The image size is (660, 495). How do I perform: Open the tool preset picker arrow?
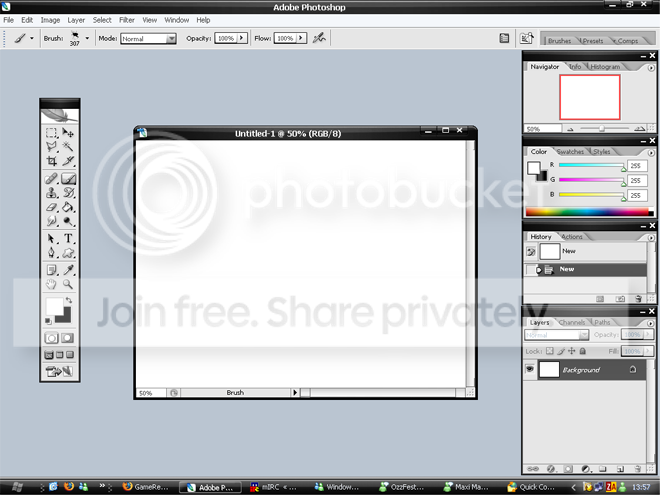point(32,38)
